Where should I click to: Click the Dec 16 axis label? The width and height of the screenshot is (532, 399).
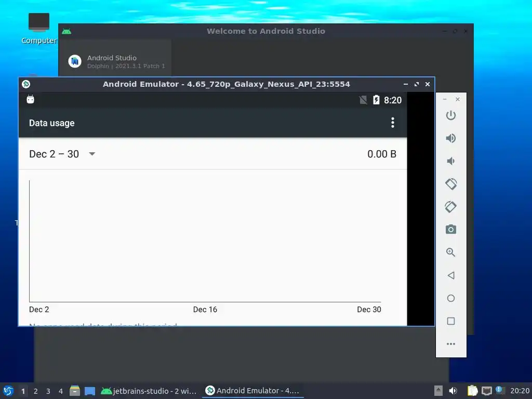point(205,310)
